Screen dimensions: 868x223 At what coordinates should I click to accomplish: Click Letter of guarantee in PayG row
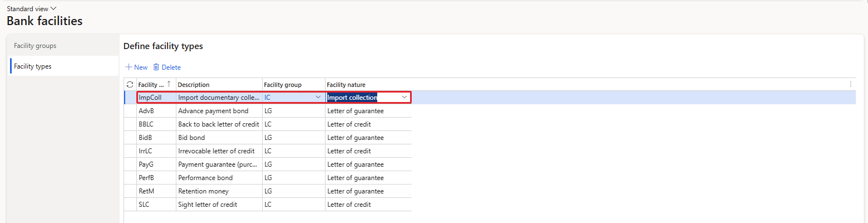pyautogui.click(x=368, y=164)
